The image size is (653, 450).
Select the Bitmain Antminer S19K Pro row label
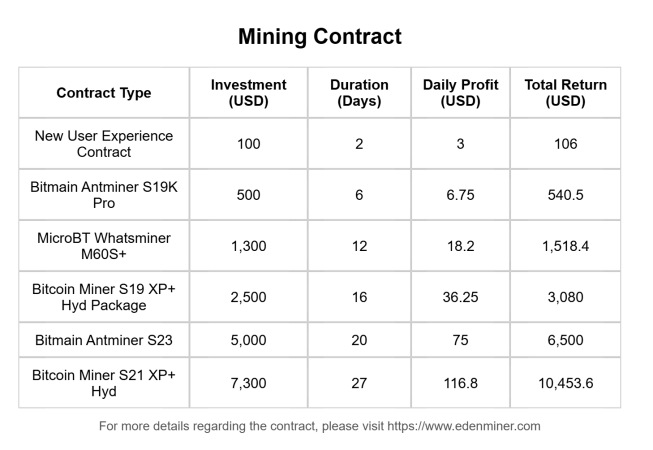[104, 195]
